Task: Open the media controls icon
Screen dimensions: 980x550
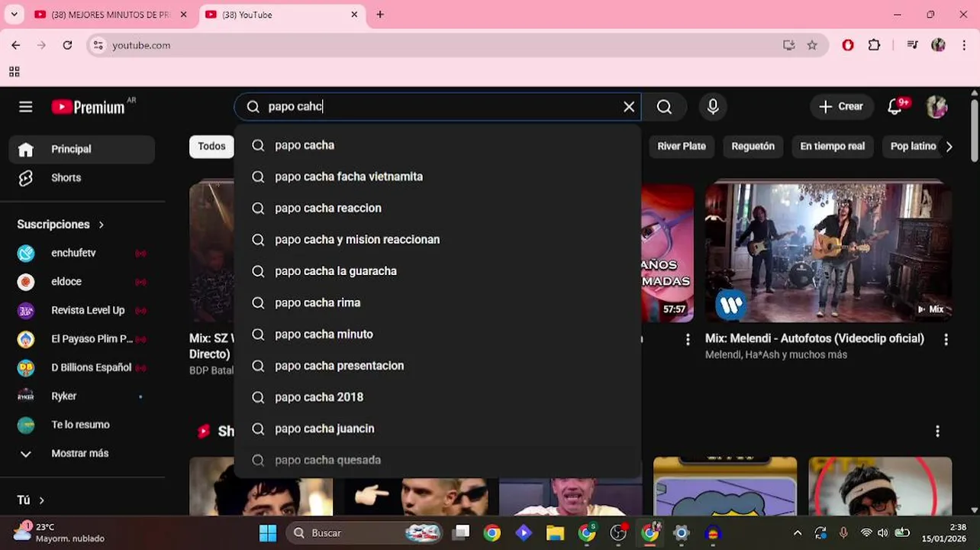Action: (912, 45)
